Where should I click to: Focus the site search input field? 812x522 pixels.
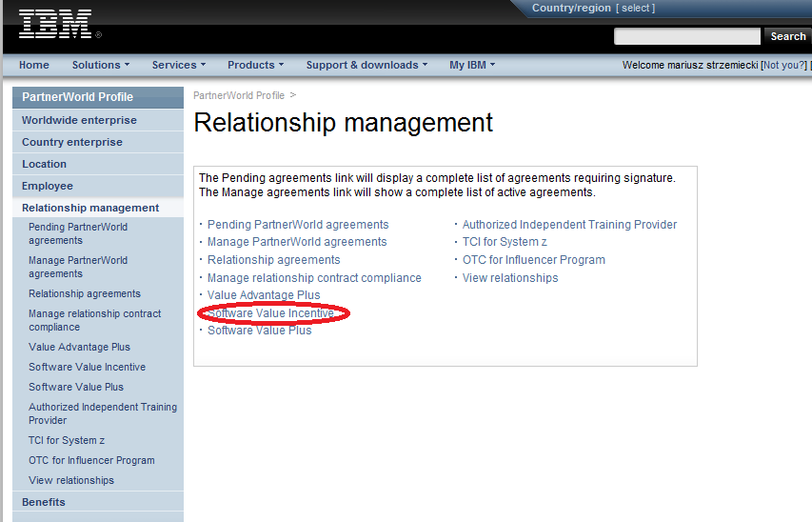point(686,36)
